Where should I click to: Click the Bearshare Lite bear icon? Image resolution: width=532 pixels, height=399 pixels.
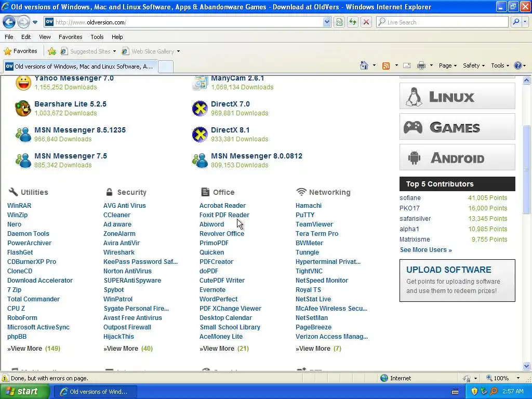click(x=23, y=108)
